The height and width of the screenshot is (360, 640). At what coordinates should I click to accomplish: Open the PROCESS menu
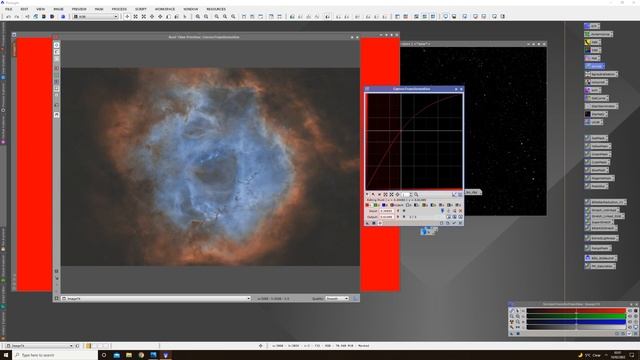pyautogui.click(x=119, y=9)
